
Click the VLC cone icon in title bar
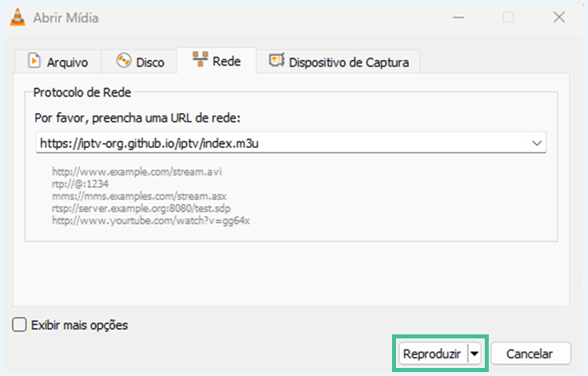(18, 18)
